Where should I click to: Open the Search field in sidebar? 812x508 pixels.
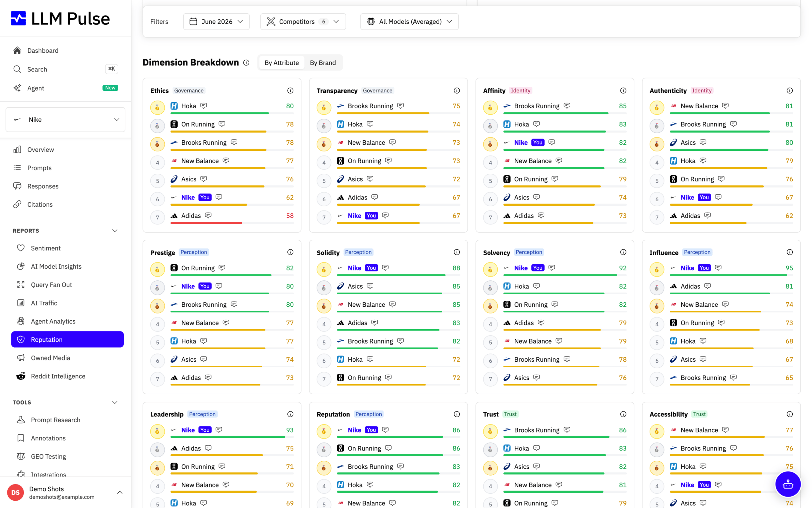click(65, 69)
